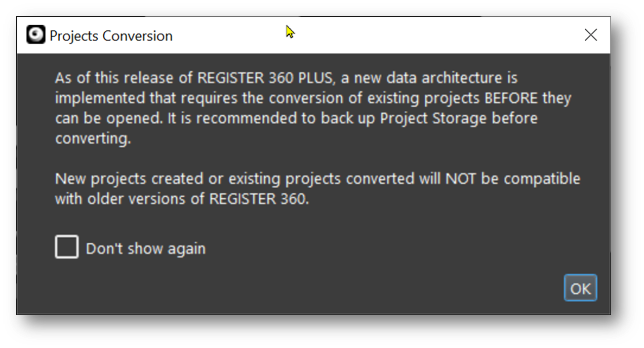Click the REGISTER 360 app icon in title bar
Viewport: 644px width, 348px height.
(x=35, y=35)
